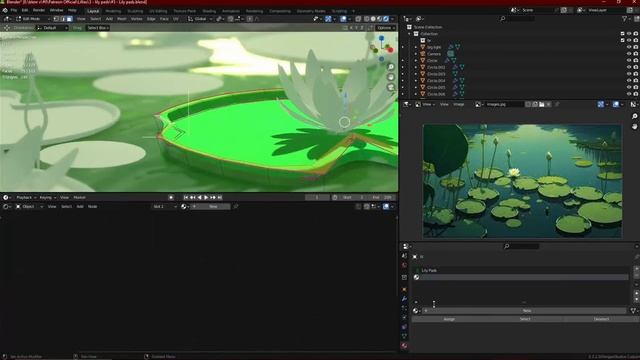
Task: Open the viewport Mesh menu
Action: (122, 19)
